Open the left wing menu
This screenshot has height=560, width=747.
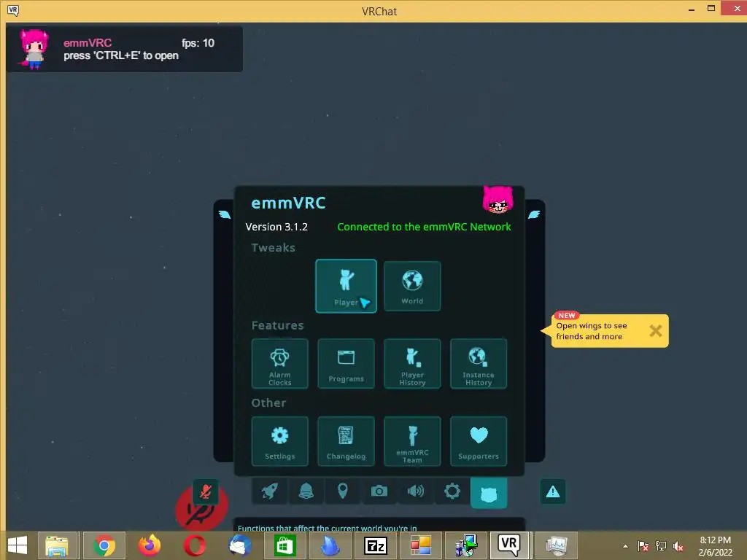(225, 215)
